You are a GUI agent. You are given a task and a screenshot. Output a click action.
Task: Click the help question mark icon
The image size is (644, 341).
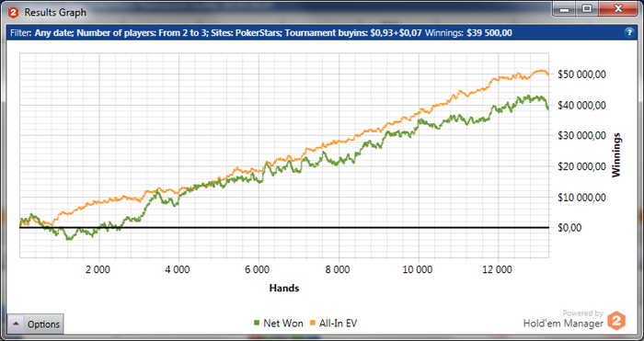629,33
